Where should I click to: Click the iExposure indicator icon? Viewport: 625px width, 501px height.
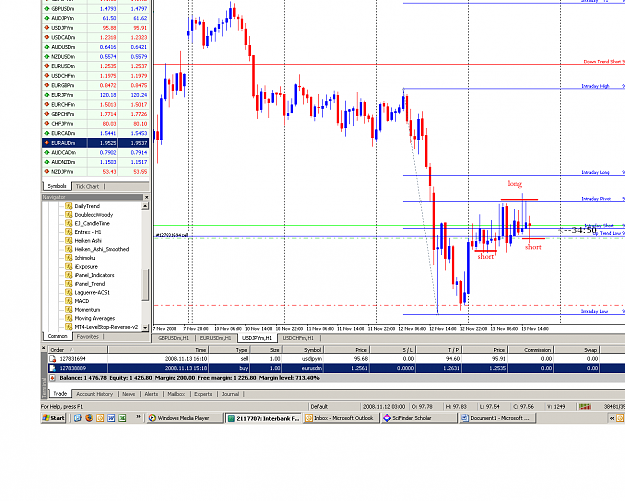[69, 267]
